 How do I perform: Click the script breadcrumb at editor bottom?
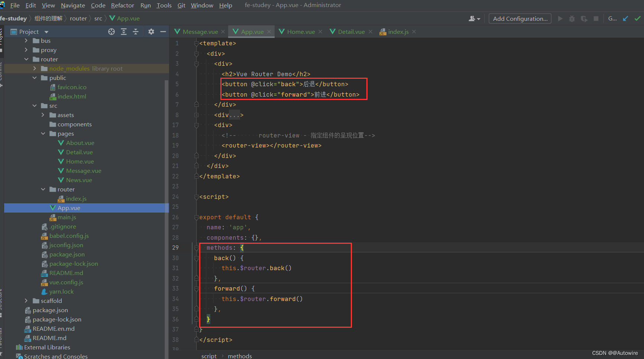point(209,356)
